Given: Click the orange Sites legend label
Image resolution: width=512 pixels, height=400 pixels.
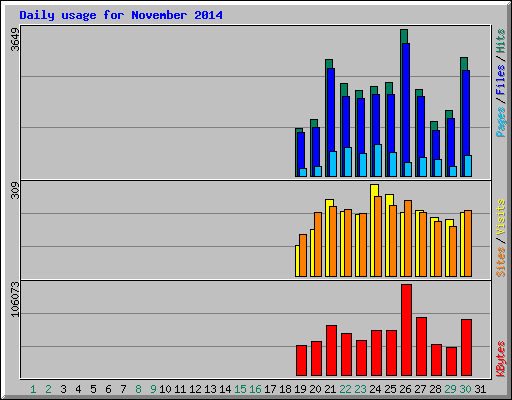Looking at the screenshot, I should [500, 262].
